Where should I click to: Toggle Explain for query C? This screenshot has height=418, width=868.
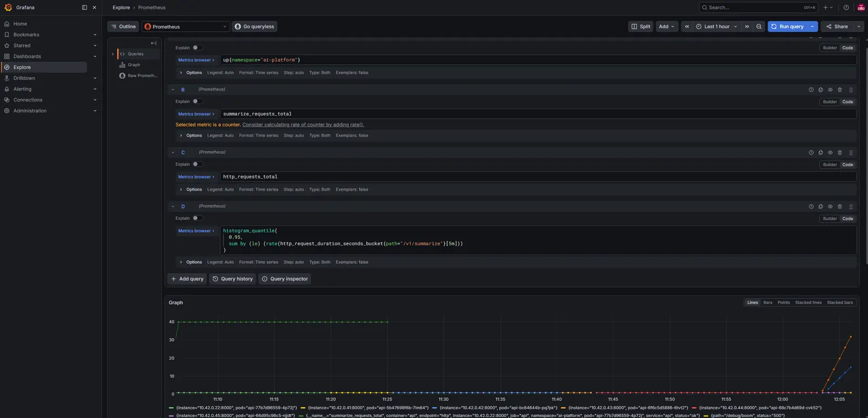tap(198, 164)
